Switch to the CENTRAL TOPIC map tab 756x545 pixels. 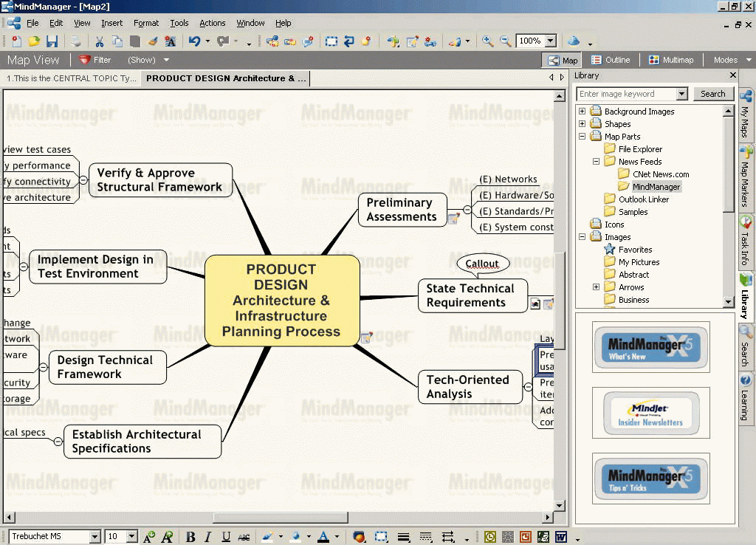click(x=72, y=78)
